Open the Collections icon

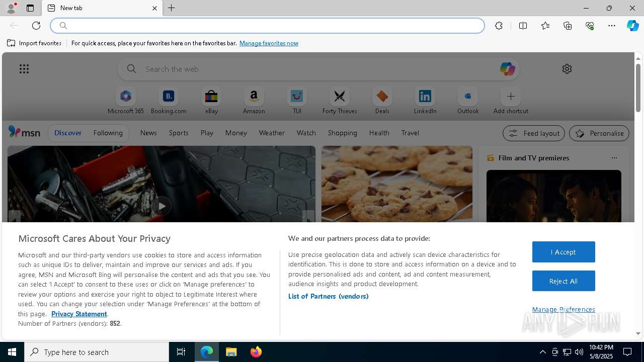coord(568,26)
